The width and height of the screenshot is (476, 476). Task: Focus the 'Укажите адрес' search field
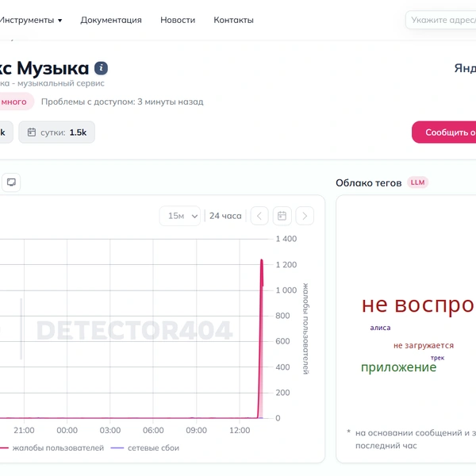tap(441, 20)
